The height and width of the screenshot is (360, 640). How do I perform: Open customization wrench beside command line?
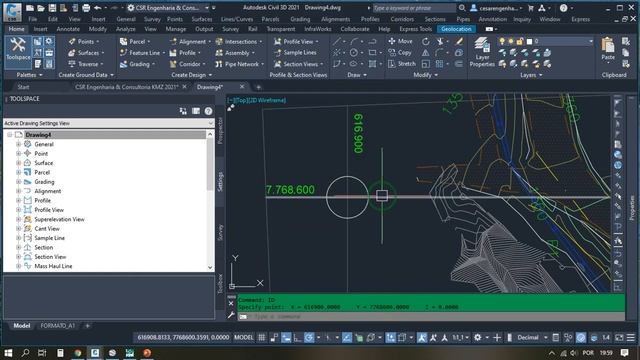click(x=231, y=315)
